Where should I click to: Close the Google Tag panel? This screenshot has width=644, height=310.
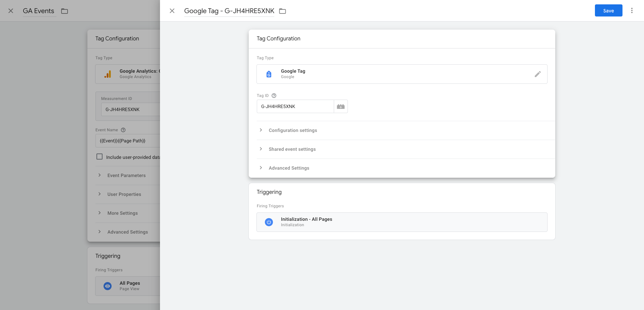(172, 11)
